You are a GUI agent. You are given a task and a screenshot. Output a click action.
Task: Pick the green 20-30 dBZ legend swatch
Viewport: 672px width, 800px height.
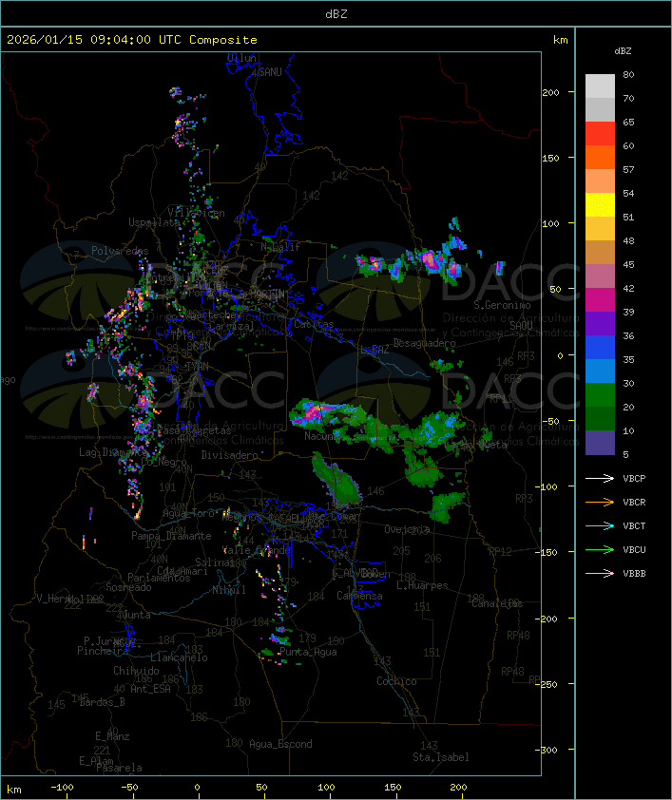(x=600, y=394)
